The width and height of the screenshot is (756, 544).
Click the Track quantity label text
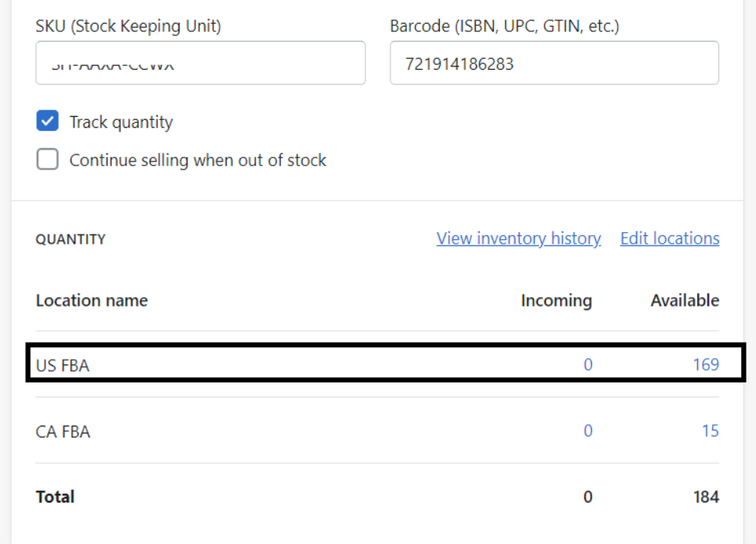(121, 122)
